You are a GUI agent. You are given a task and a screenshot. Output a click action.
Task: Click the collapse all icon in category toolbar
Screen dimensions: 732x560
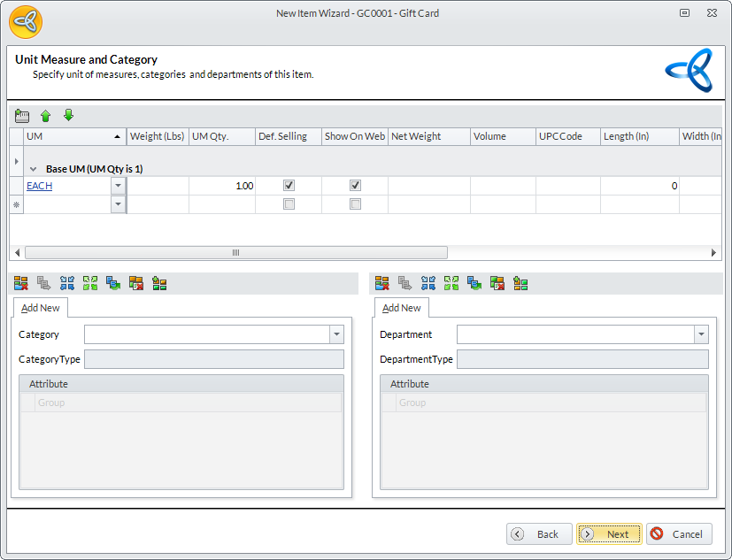pos(67,283)
